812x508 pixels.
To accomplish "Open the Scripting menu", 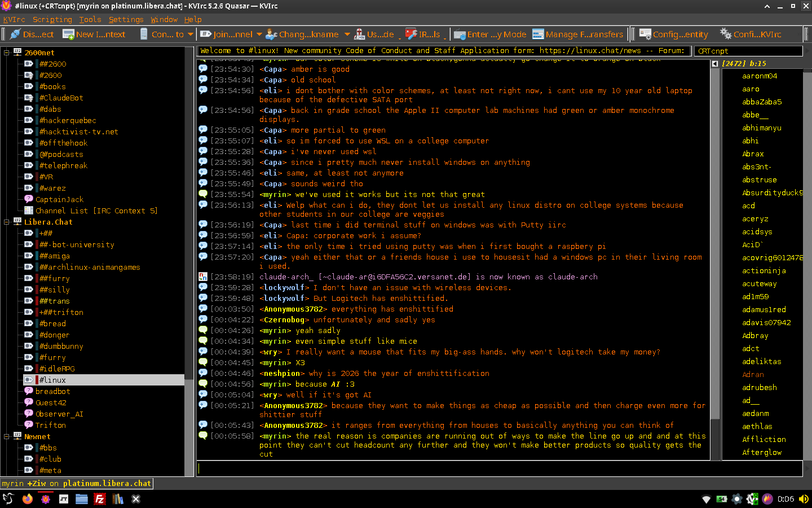I will tap(52, 19).
